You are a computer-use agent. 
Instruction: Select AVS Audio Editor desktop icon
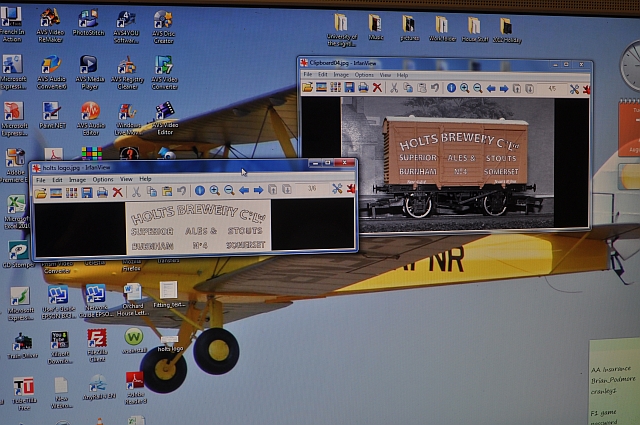[x=90, y=118]
